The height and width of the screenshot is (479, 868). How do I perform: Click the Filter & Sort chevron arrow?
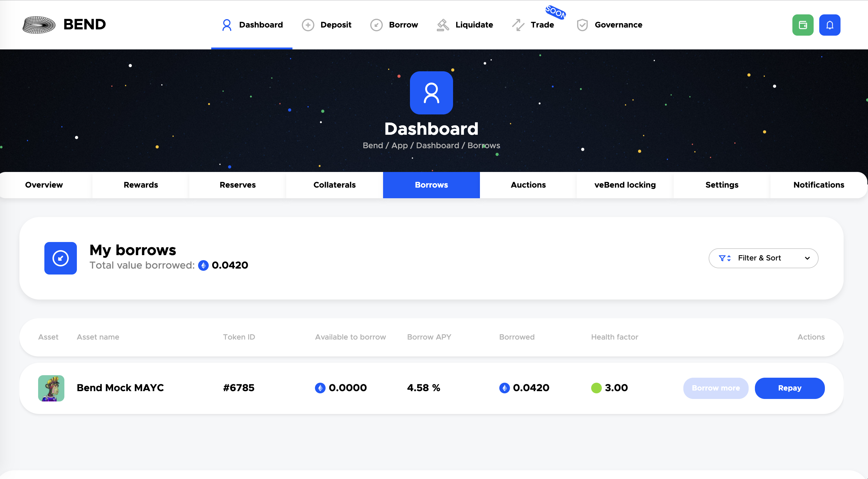tap(807, 258)
